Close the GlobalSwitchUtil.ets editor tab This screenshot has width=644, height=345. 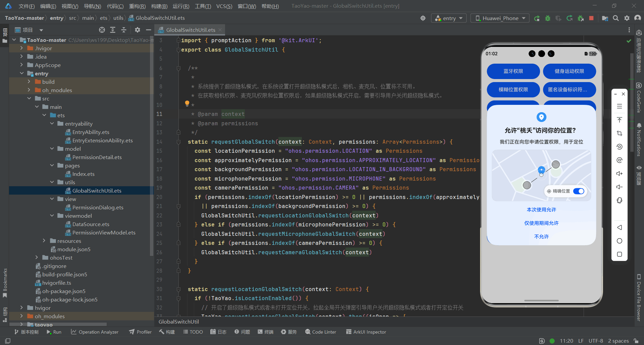220,30
